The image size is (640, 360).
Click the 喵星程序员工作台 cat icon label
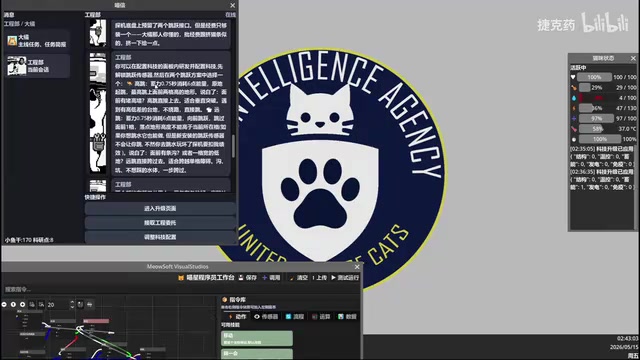[x=206, y=278]
